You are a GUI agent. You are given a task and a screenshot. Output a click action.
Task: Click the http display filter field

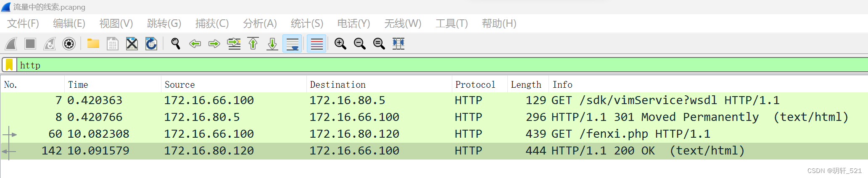pos(420,65)
